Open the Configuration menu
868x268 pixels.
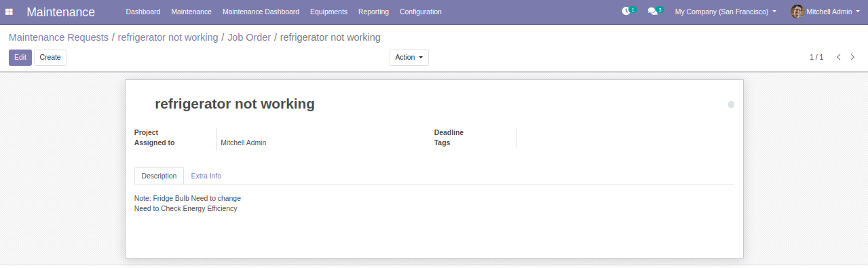tap(421, 12)
